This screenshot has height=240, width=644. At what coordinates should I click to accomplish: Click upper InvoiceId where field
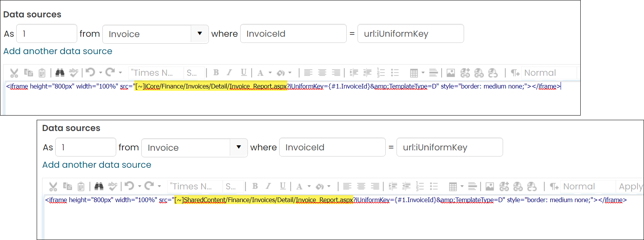(x=293, y=34)
